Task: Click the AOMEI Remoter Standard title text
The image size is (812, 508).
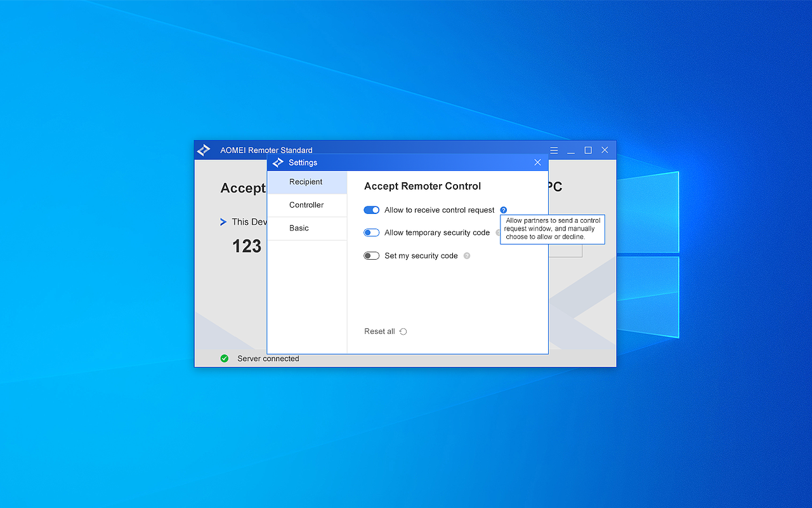Action: click(266, 150)
